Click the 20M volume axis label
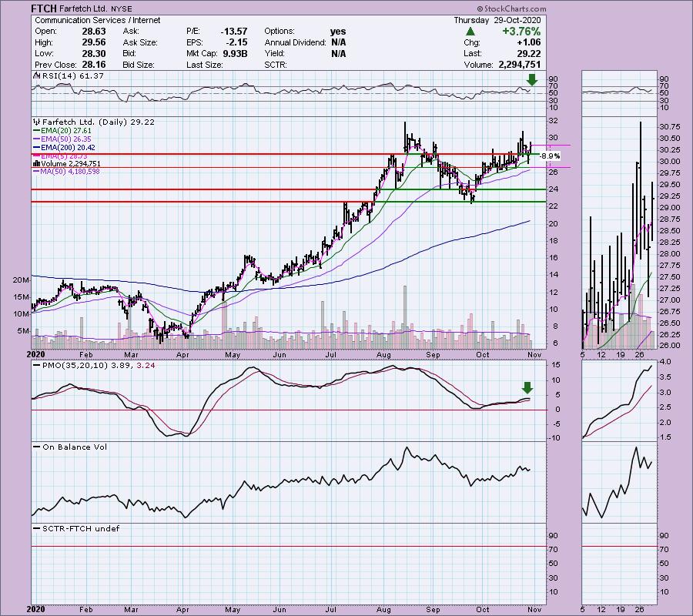This screenshot has height=616, width=693. click(x=22, y=280)
